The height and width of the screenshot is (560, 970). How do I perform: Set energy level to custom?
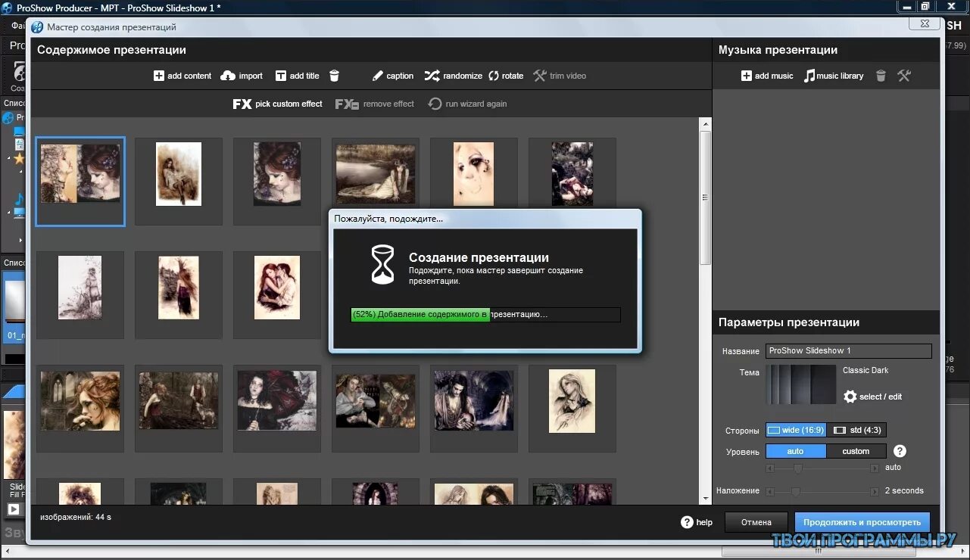point(856,451)
